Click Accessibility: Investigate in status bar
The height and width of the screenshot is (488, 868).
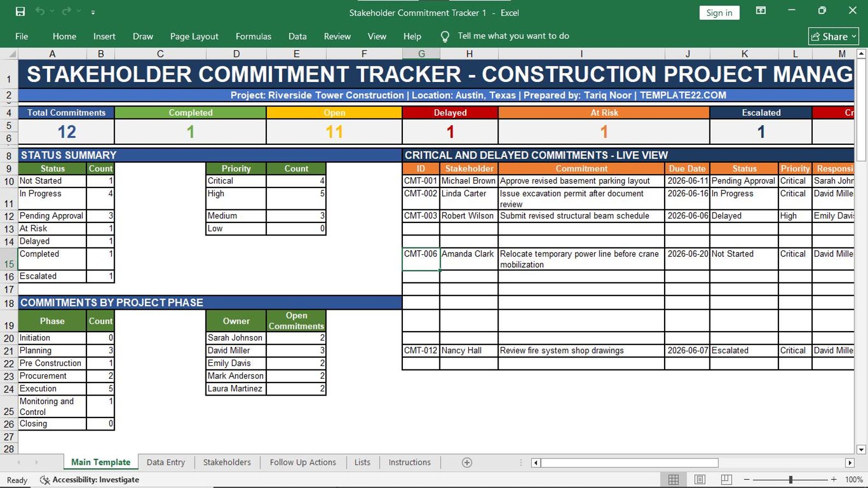[x=90, y=480]
